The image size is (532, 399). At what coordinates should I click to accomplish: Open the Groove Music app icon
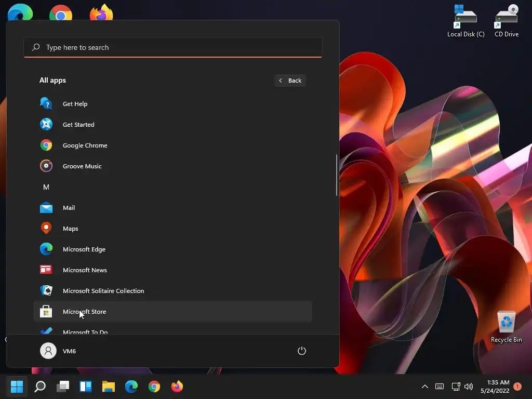tap(46, 166)
